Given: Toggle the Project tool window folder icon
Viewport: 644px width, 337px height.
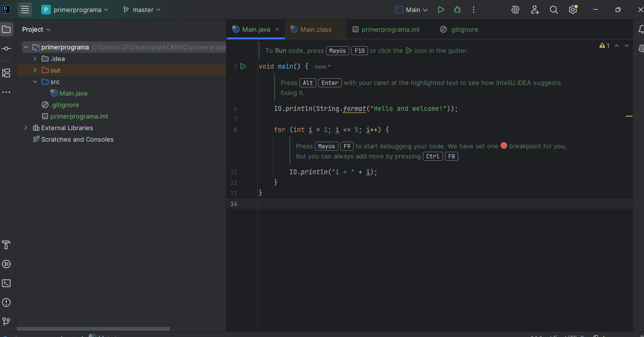Looking at the screenshot, I should [x=6, y=29].
